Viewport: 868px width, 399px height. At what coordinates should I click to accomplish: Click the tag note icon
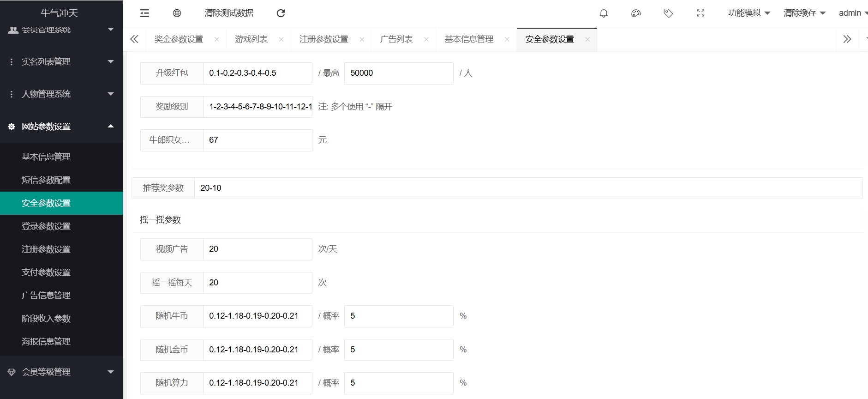(x=668, y=13)
